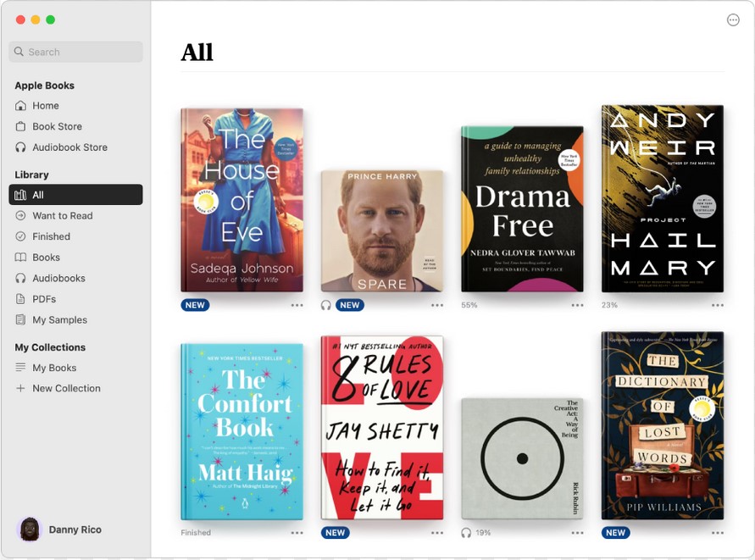Open 8 Rules of Love book

click(x=382, y=428)
